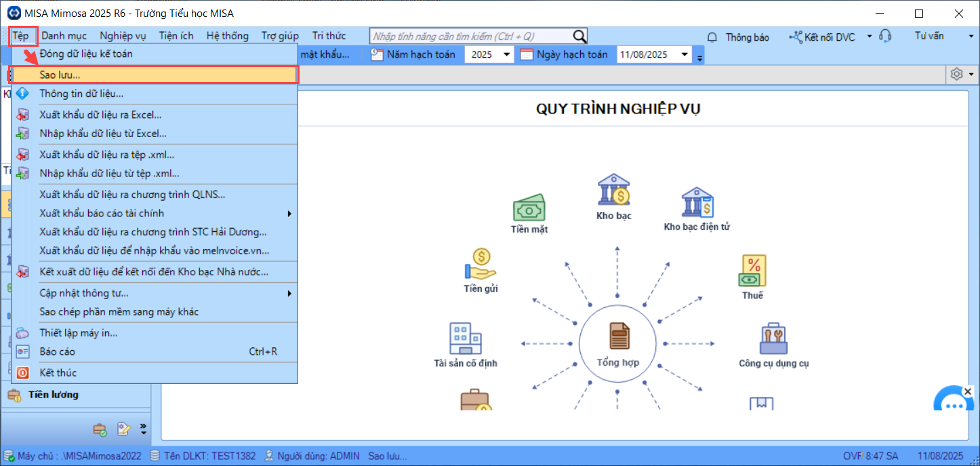This screenshot has height=466, width=980.
Task: Click Máy chủ .\MISAMimosa2022 in status bar
Action: (73, 456)
